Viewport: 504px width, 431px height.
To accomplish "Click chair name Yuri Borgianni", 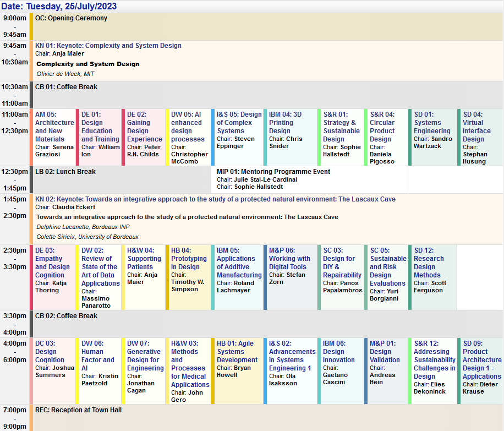I will pos(384,295).
